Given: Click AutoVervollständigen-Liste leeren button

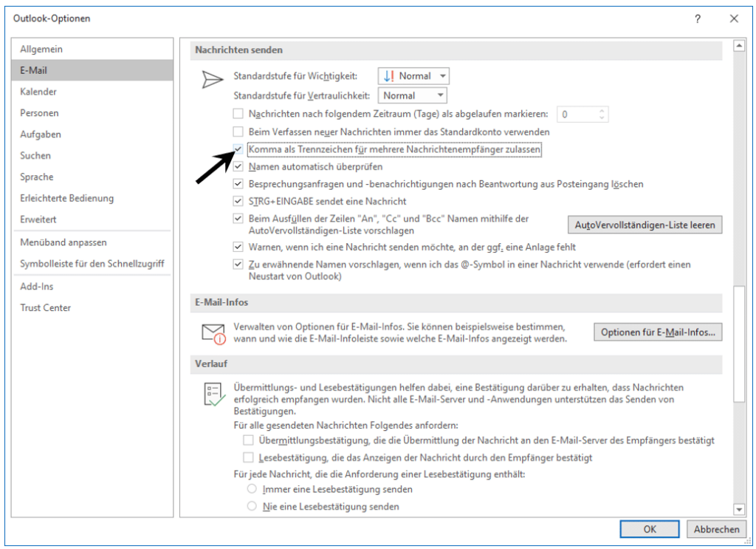Looking at the screenshot, I should (645, 225).
